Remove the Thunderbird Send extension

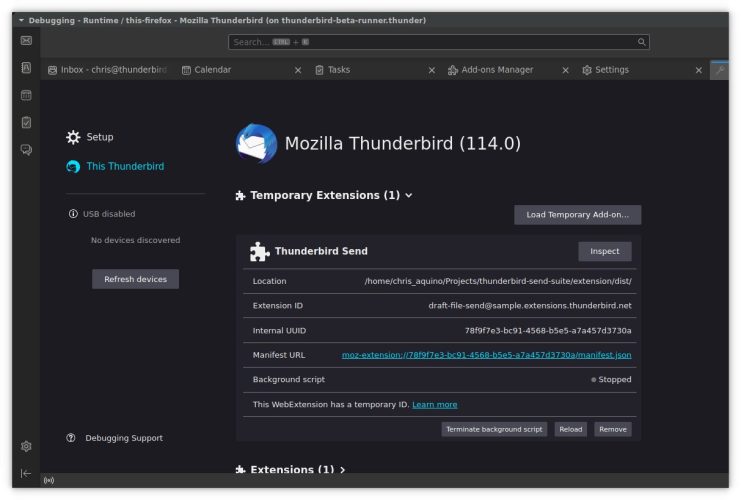[613, 429]
